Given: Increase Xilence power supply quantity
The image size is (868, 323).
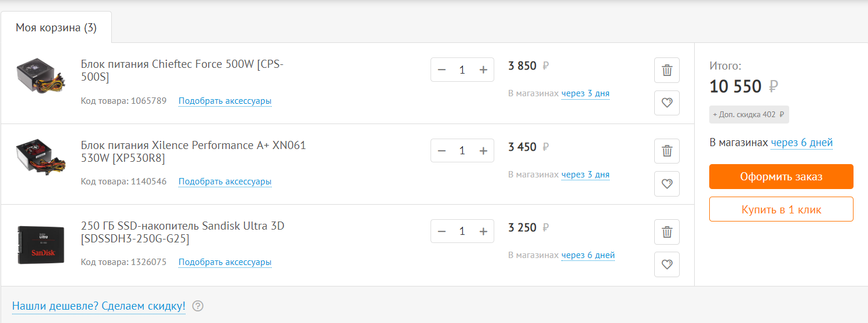Looking at the screenshot, I should click(483, 151).
